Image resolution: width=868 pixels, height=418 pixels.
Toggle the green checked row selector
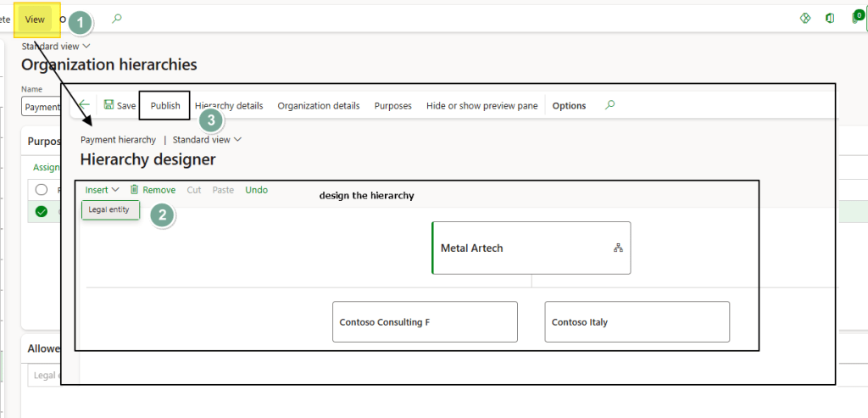(41, 212)
